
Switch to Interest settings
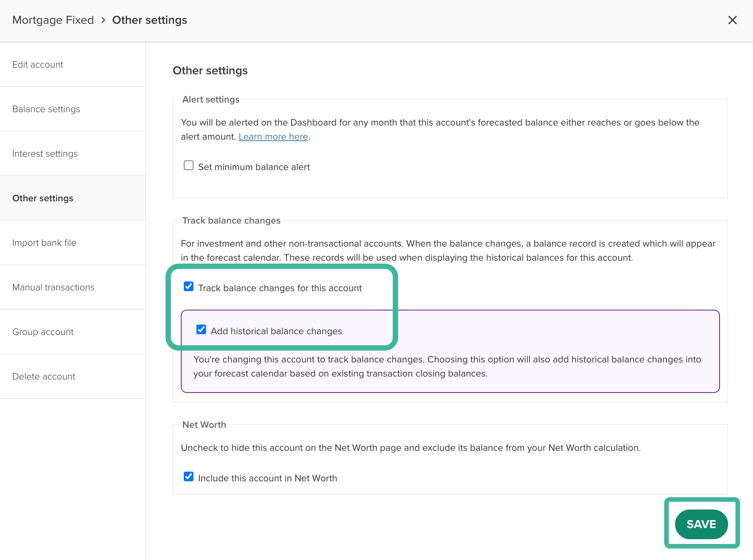point(45,154)
